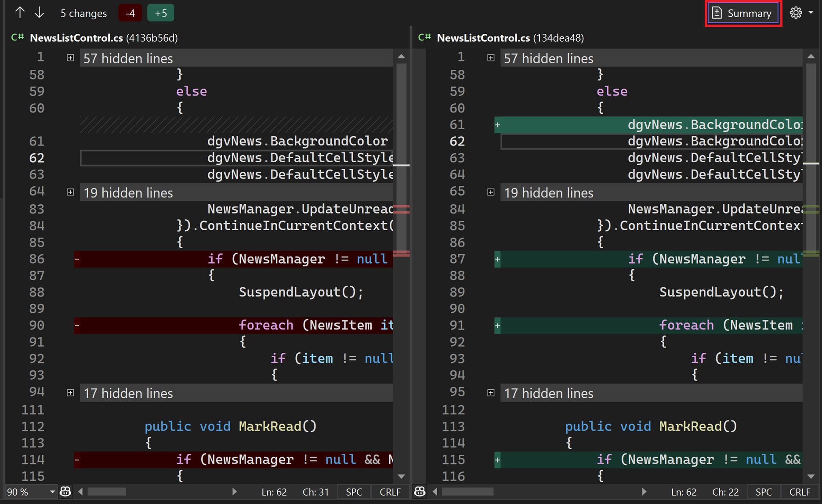Expand the 57 hidden lines section in the left pane
The height and width of the screenshot is (504, 822).
point(70,57)
